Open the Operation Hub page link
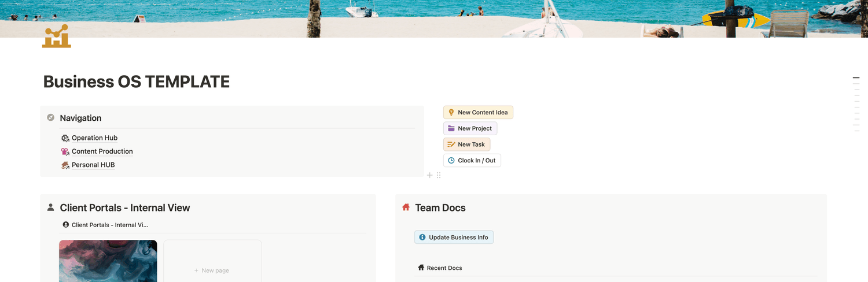 pyautogui.click(x=94, y=138)
